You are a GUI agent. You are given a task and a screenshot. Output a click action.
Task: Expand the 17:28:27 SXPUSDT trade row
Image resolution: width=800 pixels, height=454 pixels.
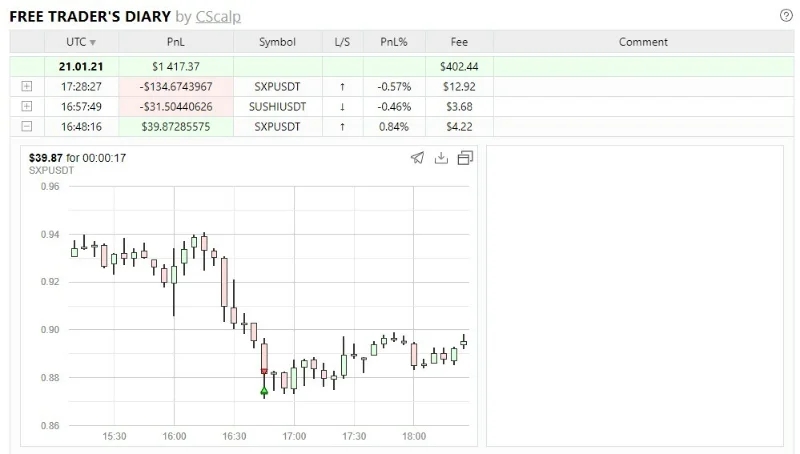27,86
